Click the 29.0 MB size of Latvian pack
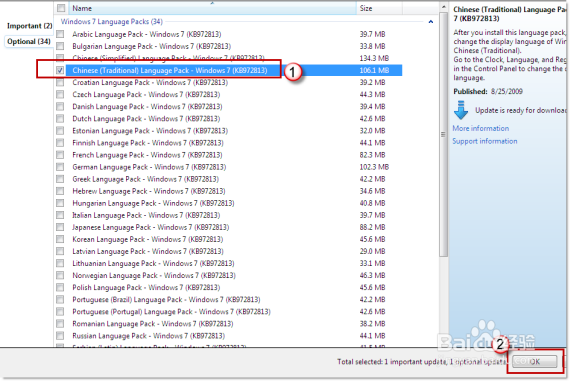 click(x=372, y=251)
